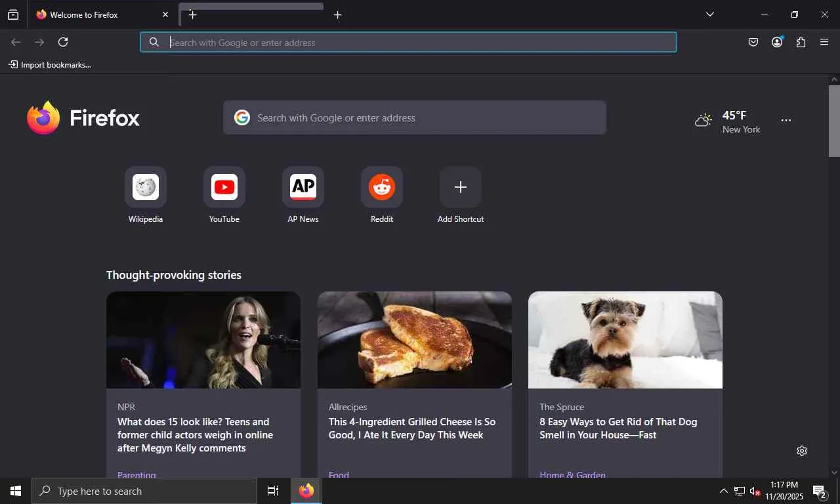Screen dimensions: 840x504
Task: Open the weather widget options menu
Action: click(x=786, y=121)
